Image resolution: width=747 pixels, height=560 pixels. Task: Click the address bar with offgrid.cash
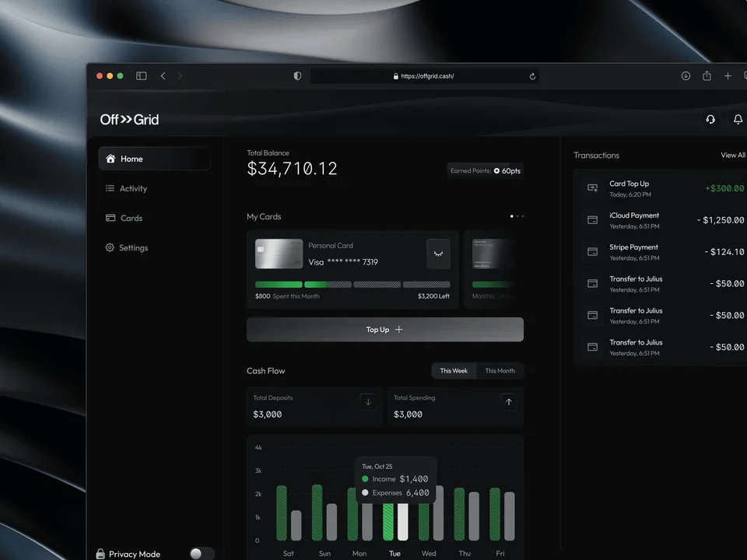click(x=425, y=76)
